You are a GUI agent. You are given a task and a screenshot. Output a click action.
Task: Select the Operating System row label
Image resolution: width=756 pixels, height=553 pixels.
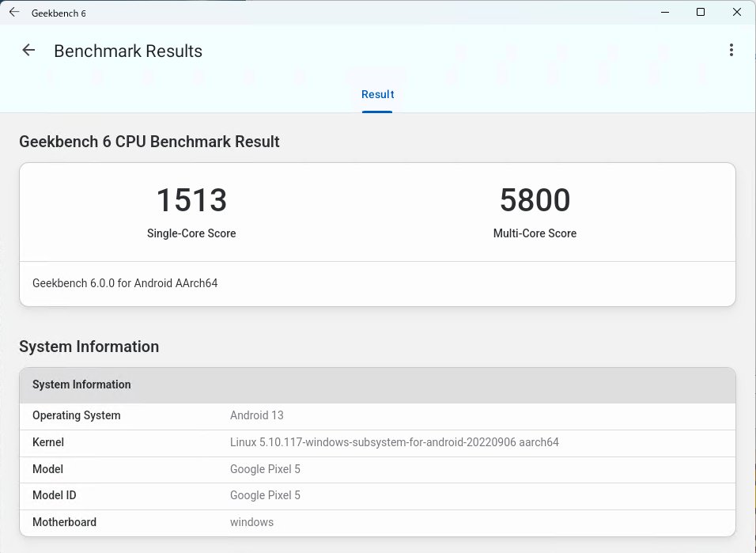coord(76,415)
